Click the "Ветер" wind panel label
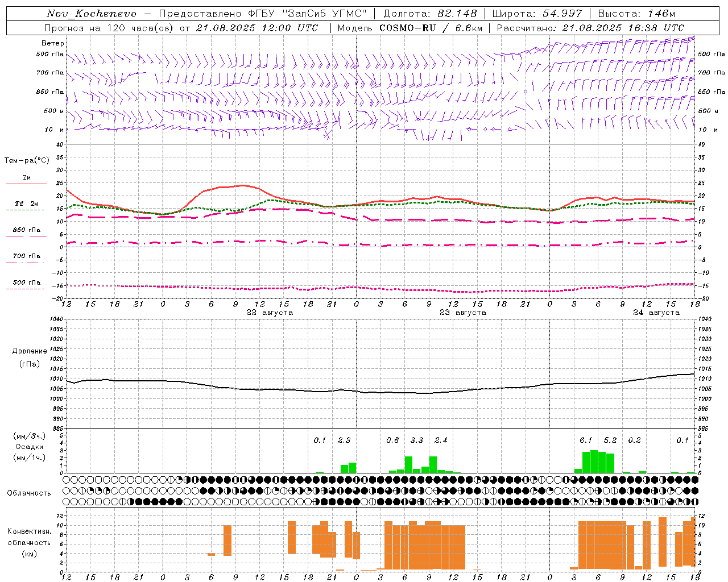 [53, 43]
